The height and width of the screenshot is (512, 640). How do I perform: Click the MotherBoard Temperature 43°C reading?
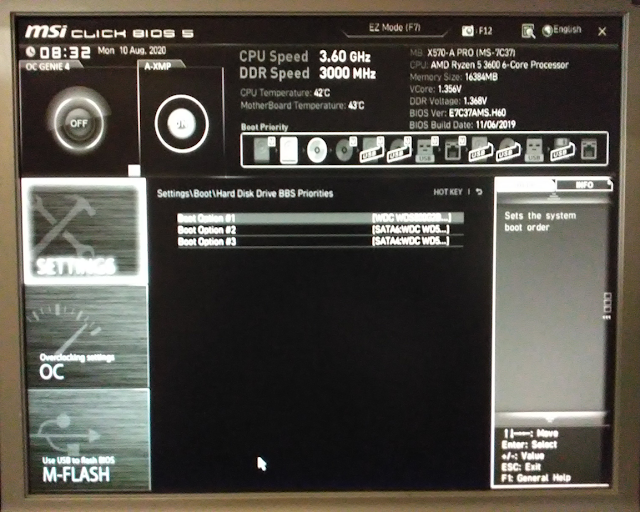[302, 106]
